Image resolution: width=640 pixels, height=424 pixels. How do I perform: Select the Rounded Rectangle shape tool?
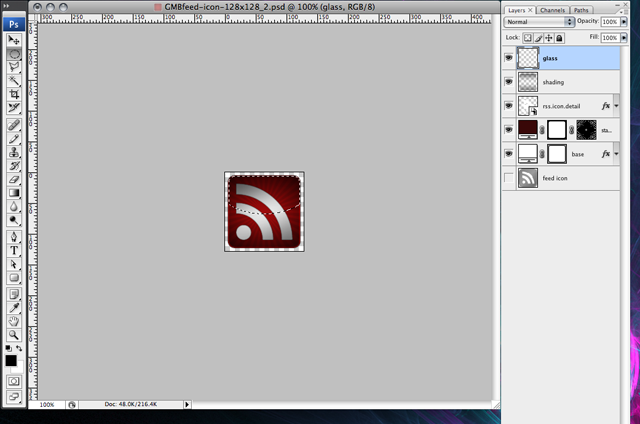[x=14, y=277]
